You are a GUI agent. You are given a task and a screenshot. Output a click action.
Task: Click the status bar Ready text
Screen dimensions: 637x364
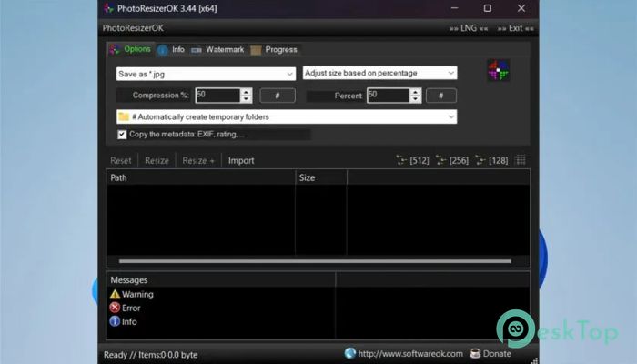151,355
